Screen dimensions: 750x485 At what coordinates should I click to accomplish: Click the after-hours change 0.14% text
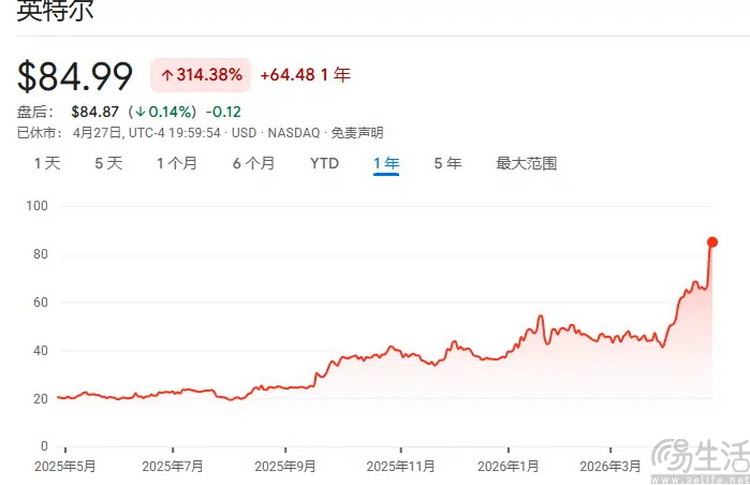click(x=165, y=112)
